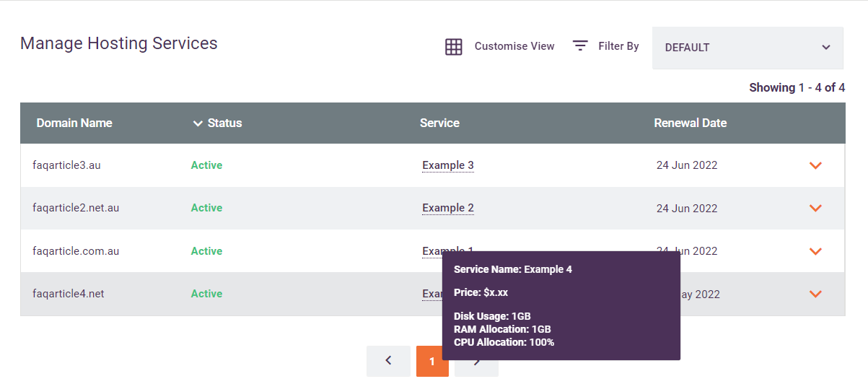Screen dimensions: 868x384
Task: Select domain faqarticle.com.au
Action: point(76,251)
